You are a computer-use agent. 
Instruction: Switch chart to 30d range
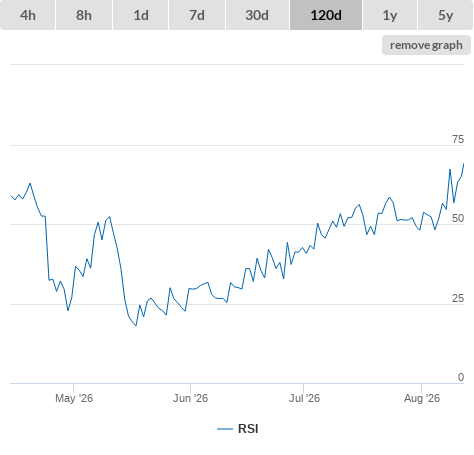point(257,15)
